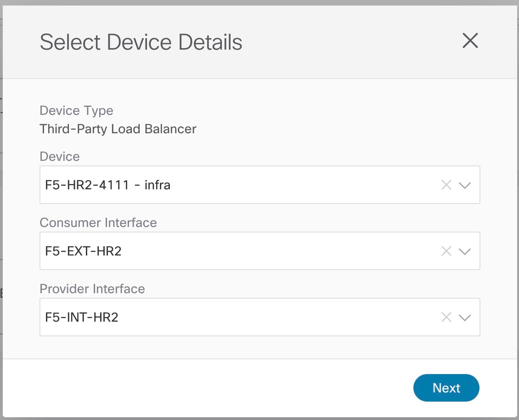Image resolution: width=519 pixels, height=420 pixels.
Task: Clear the Device field selection
Action: tap(446, 185)
